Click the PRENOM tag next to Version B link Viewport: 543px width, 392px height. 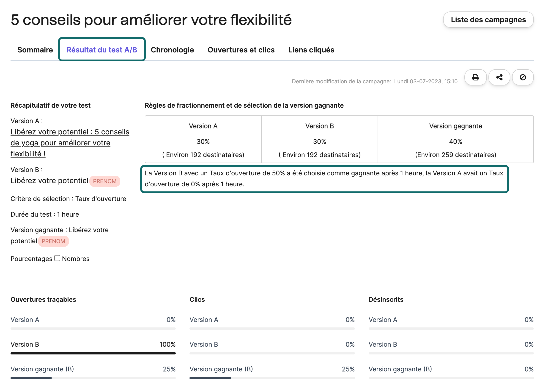pyautogui.click(x=105, y=181)
